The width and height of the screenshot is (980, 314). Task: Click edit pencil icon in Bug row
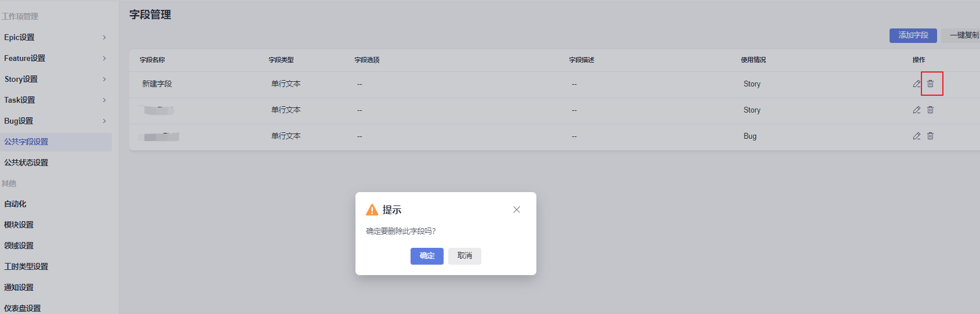pos(917,136)
